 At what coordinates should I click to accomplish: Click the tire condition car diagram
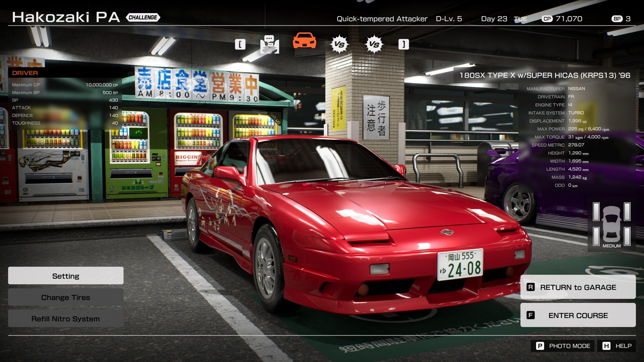[611, 224]
